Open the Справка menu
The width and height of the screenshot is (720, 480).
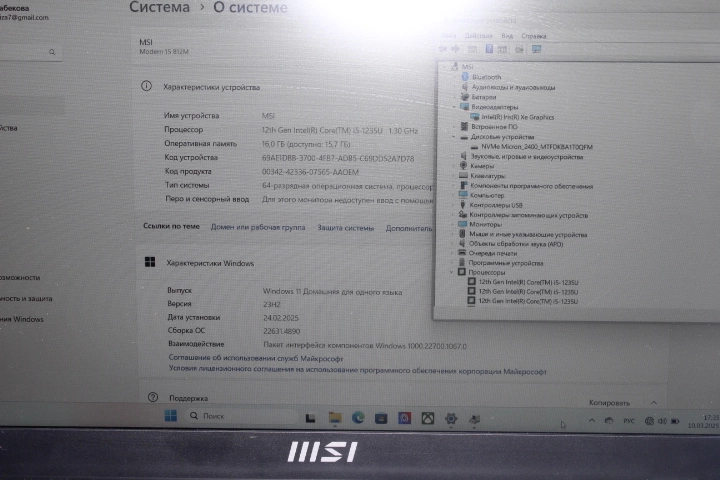point(534,36)
